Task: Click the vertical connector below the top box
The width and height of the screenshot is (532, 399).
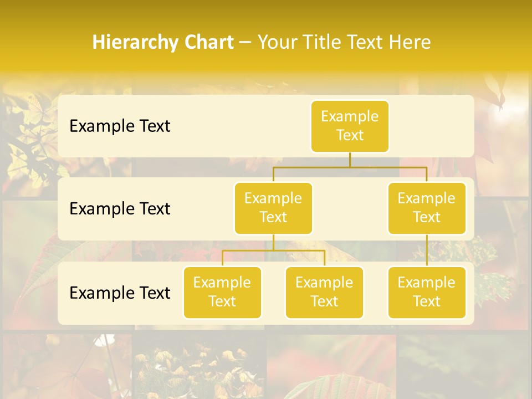Action: (350, 160)
